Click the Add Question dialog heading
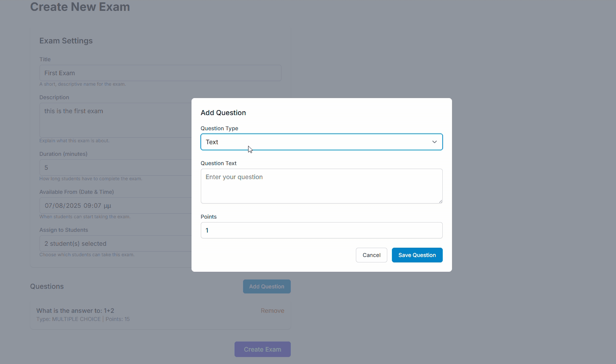The height and width of the screenshot is (364, 616). (x=223, y=113)
